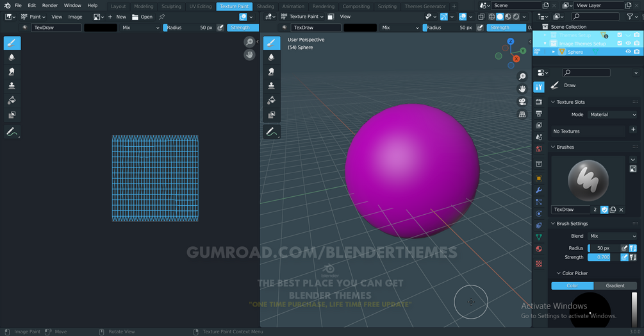The height and width of the screenshot is (336, 644).
Task: Open the Mix blend dropdown in image editor header
Action: point(140,28)
